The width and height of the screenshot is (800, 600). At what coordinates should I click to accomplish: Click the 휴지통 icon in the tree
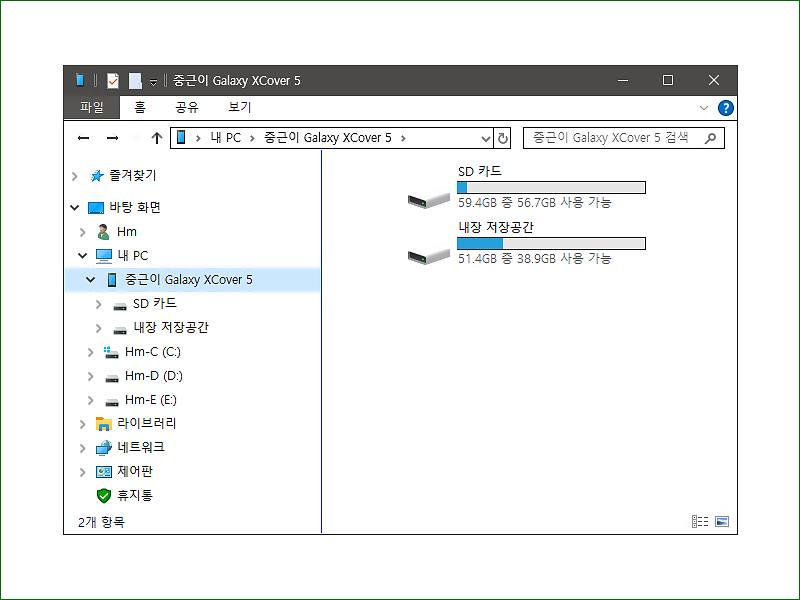pos(104,495)
